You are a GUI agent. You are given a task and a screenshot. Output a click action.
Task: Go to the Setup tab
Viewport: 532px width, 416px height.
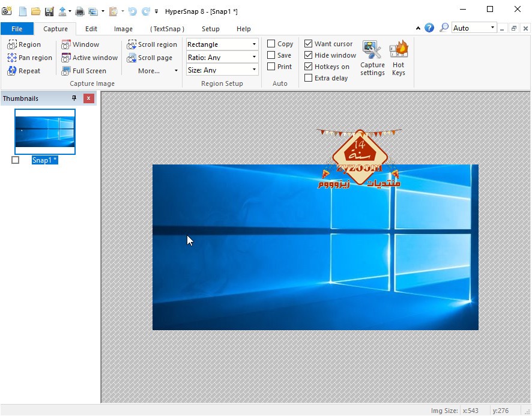(210, 29)
